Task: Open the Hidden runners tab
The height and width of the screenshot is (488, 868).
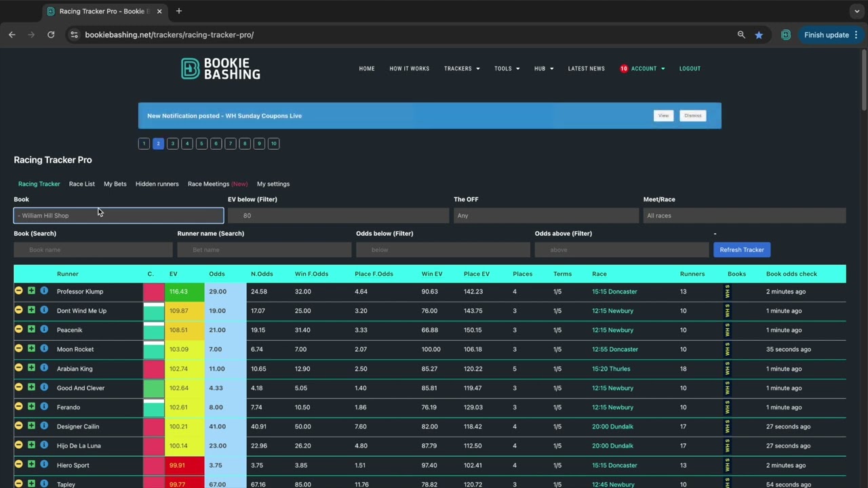Action: 157,184
